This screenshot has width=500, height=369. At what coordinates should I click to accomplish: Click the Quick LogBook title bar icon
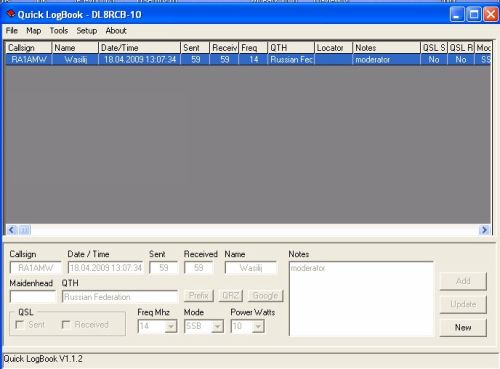tap(11, 14)
